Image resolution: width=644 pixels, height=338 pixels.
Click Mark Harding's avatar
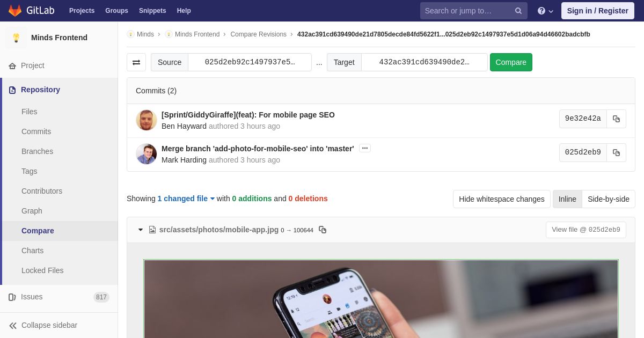tap(147, 154)
